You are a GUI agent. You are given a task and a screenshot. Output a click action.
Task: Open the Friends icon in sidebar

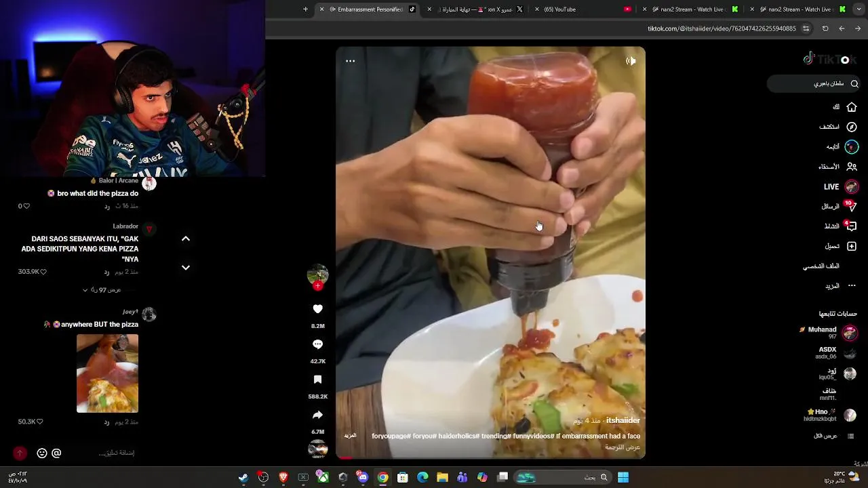click(x=851, y=167)
